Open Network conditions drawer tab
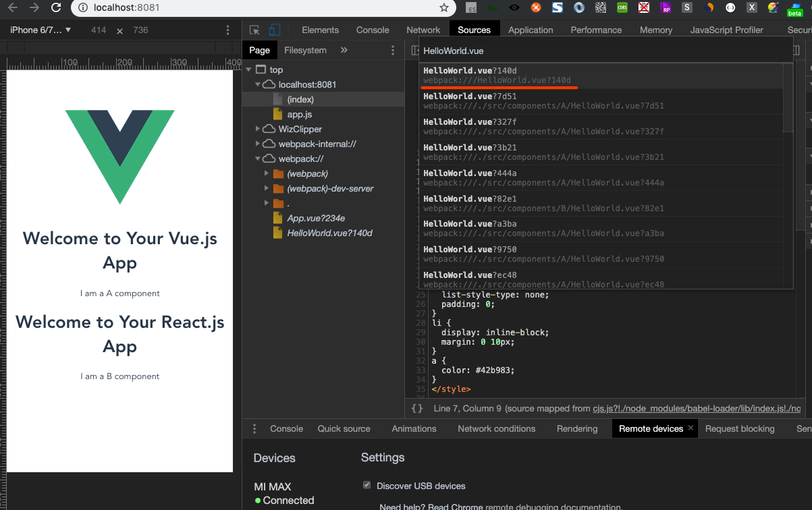 [x=496, y=429]
